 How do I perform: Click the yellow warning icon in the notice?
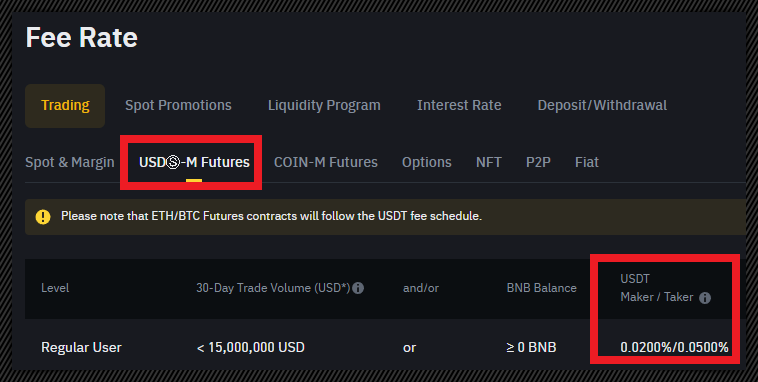(x=43, y=217)
